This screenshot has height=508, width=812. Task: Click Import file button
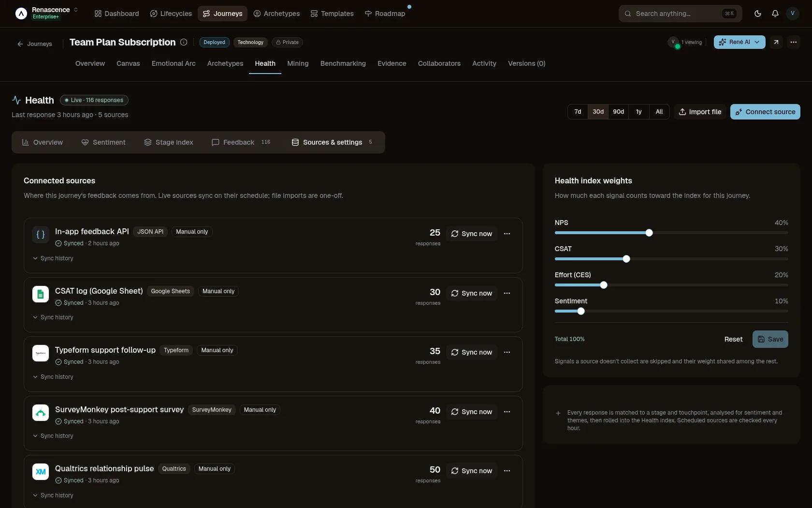pyautogui.click(x=700, y=112)
